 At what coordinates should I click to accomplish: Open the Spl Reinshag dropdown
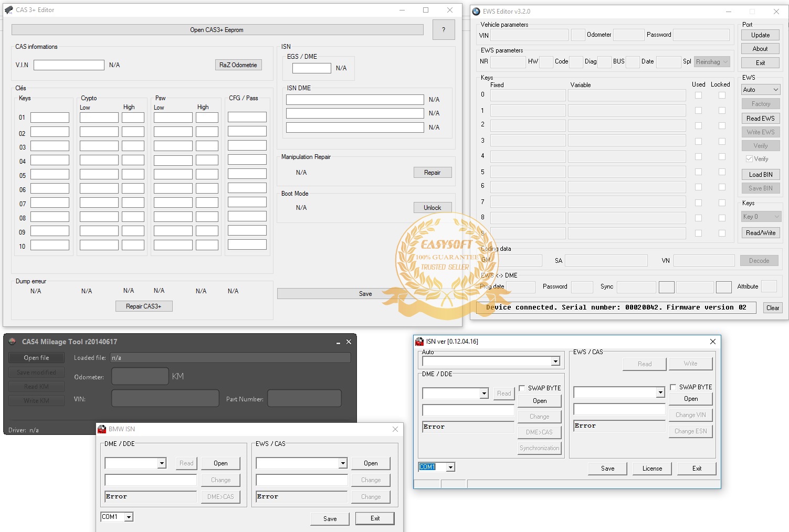tap(712, 62)
